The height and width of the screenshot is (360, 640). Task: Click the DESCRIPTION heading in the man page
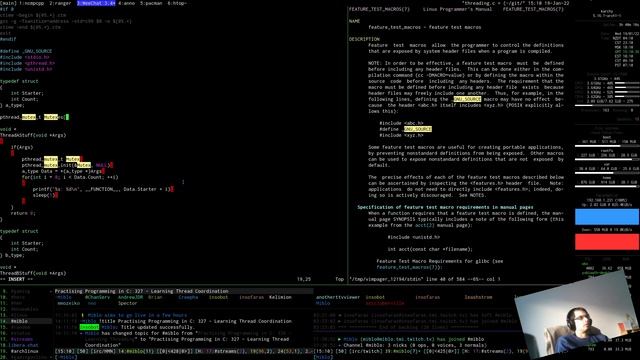pyautogui.click(x=364, y=39)
